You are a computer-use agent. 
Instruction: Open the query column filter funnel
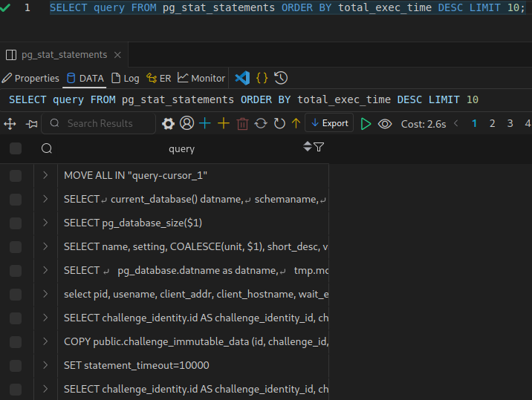click(319, 147)
